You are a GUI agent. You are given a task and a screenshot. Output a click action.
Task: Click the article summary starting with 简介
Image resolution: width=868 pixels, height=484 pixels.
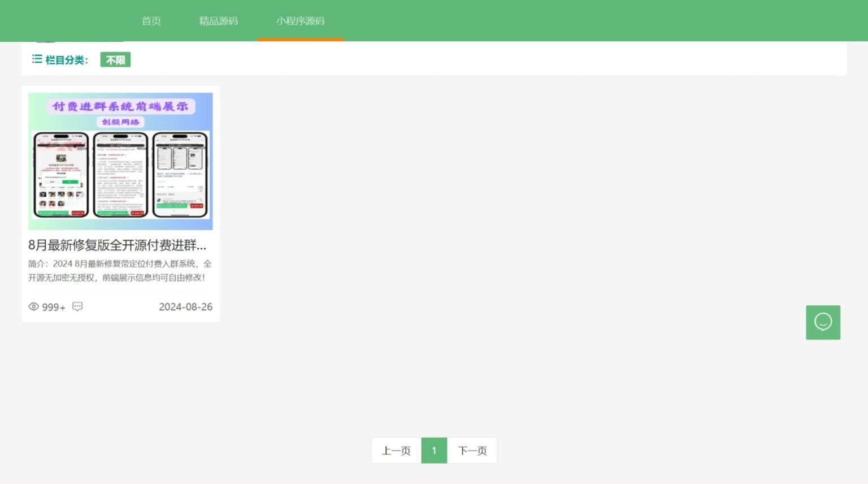pos(120,271)
